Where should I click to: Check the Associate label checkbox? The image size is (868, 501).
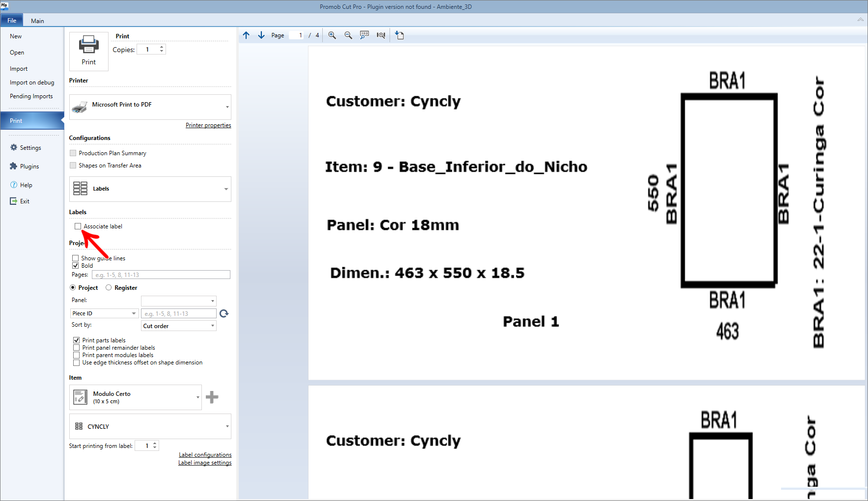point(78,226)
